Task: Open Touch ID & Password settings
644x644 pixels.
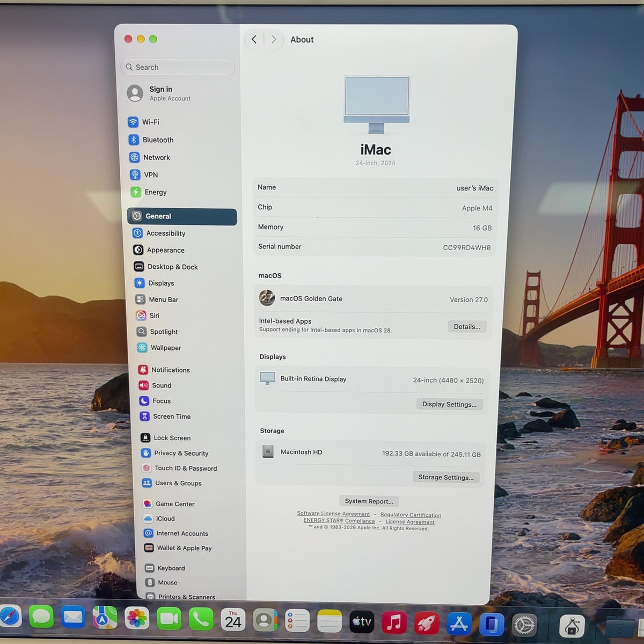Action: point(179,468)
